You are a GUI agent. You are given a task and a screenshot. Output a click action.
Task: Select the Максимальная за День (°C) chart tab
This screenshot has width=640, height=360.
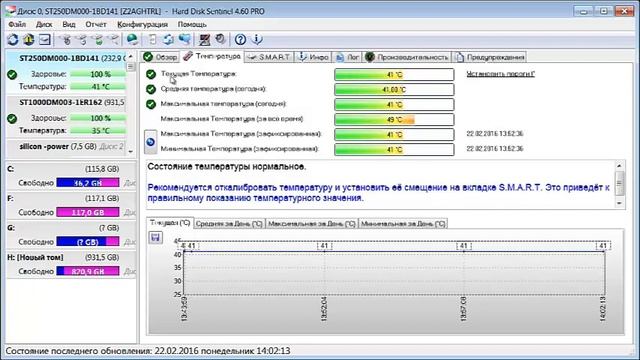point(311,224)
